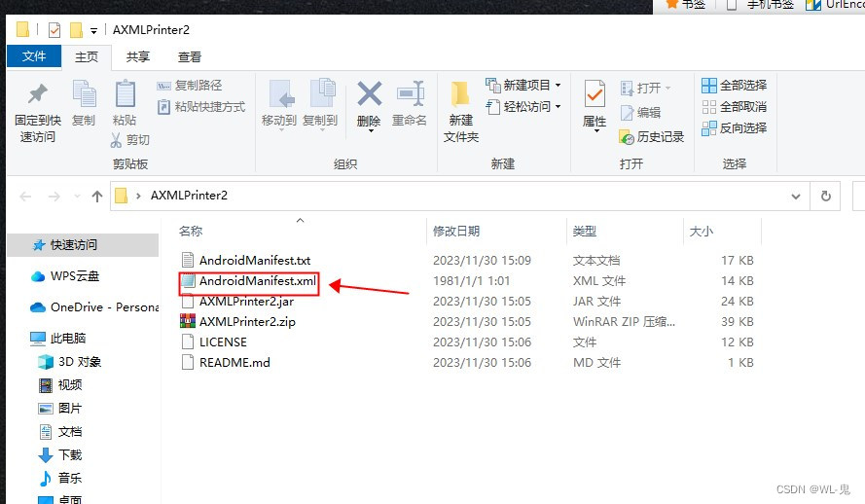The width and height of the screenshot is (865, 504).
Task: Click the AndroidManifest.txt document icon
Action: tap(188, 260)
